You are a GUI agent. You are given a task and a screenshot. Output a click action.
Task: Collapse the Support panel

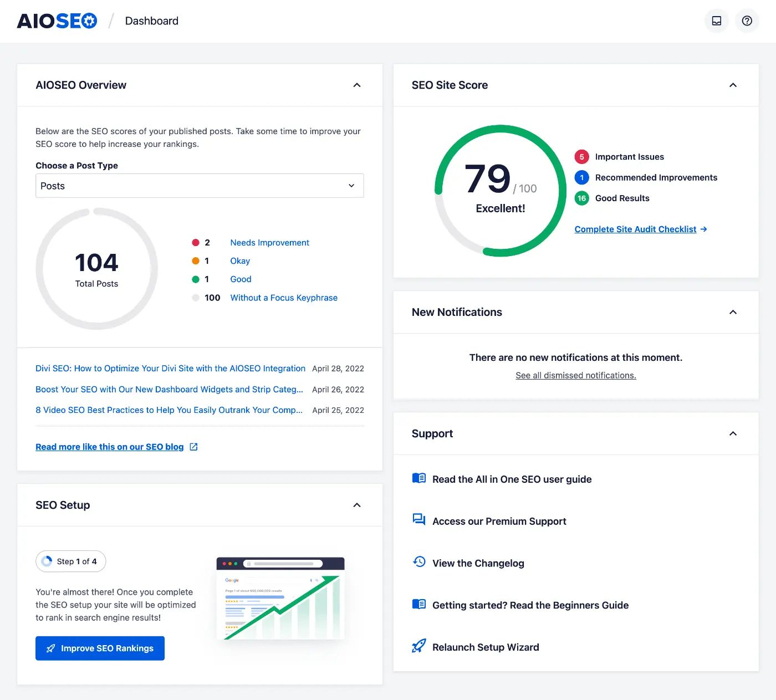[x=733, y=433]
